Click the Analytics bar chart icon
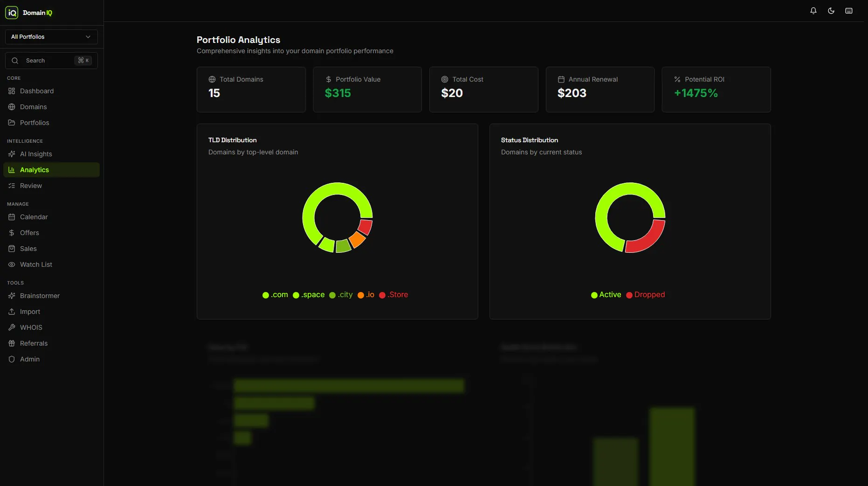This screenshot has width=868, height=486. tap(12, 170)
